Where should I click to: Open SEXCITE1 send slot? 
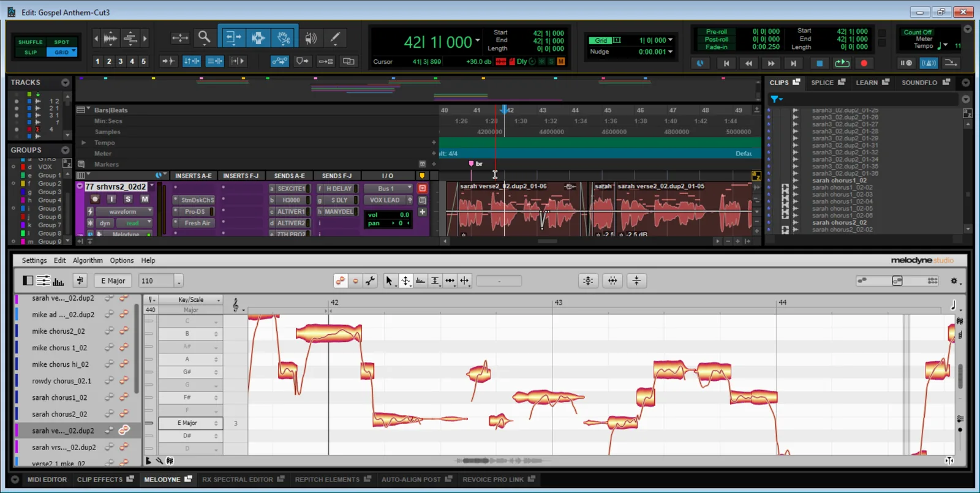point(290,189)
